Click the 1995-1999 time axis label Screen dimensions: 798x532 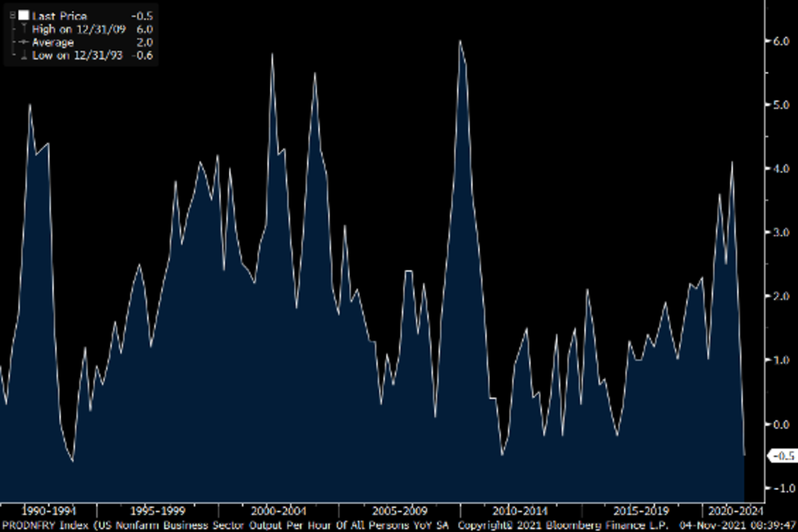pyautogui.click(x=157, y=511)
